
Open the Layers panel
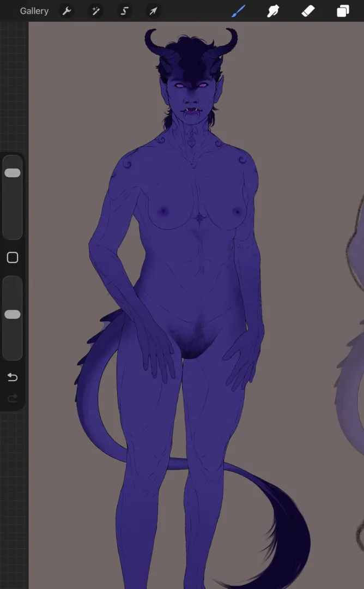pyautogui.click(x=343, y=11)
